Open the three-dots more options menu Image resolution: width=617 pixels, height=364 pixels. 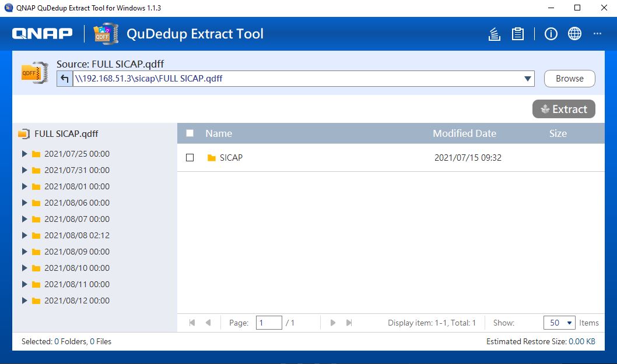tap(597, 34)
